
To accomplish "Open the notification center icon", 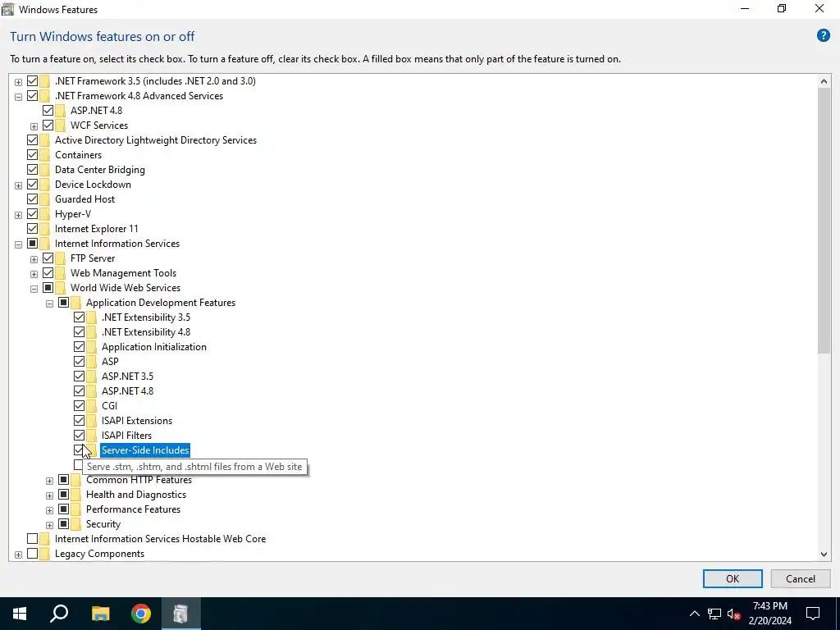I will pyautogui.click(x=813, y=614).
